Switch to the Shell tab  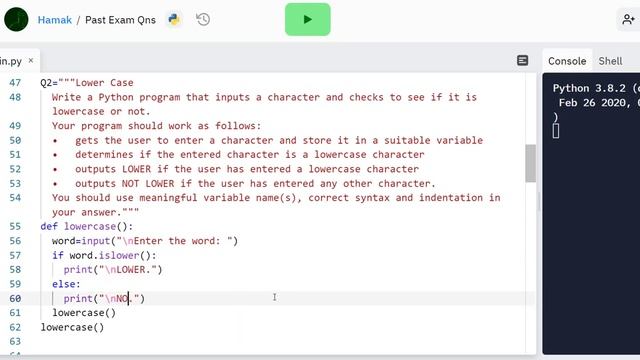(610, 61)
